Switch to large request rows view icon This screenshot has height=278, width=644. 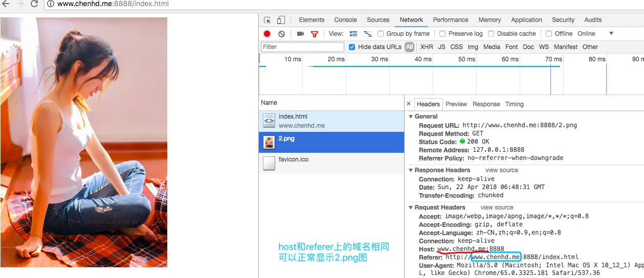pos(353,34)
